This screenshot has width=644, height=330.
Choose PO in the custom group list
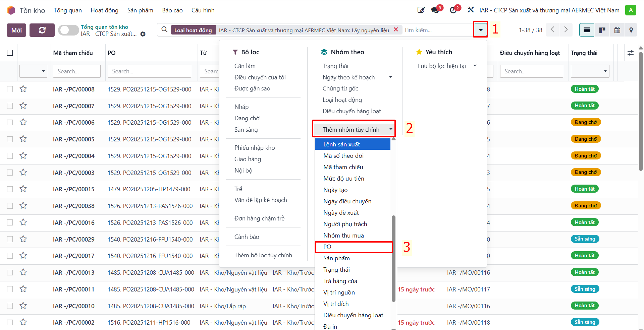click(354, 247)
